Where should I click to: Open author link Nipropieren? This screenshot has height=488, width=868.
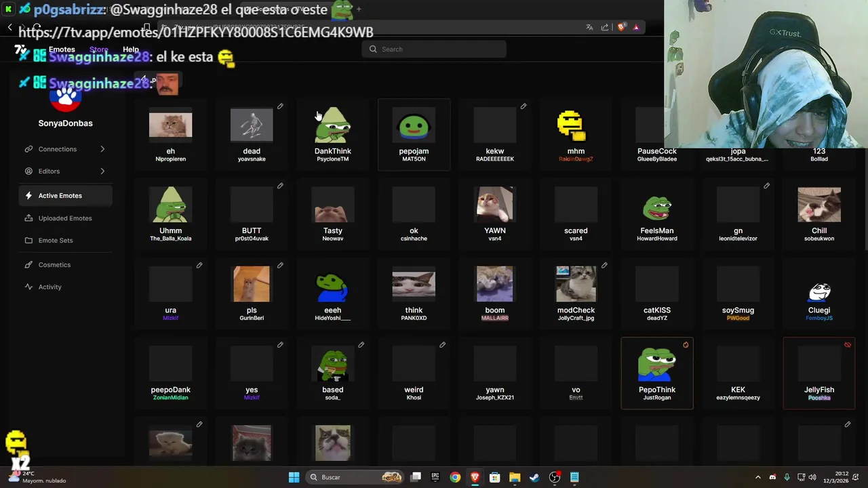click(171, 159)
